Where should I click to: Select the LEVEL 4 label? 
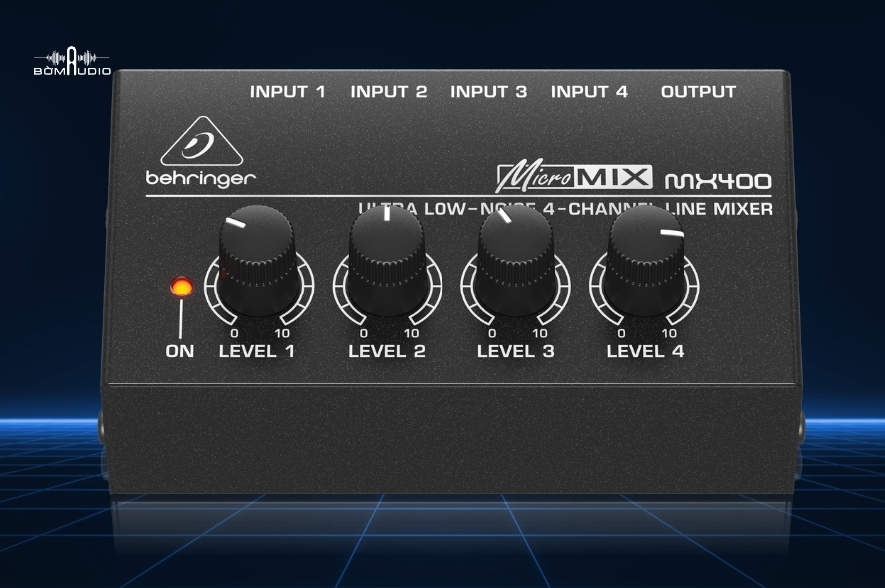tap(645, 351)
